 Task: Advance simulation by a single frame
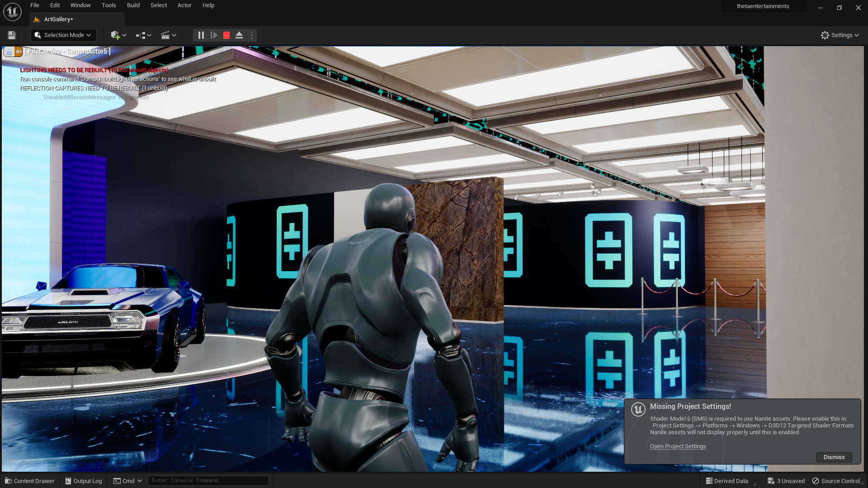tap(214, 35)
